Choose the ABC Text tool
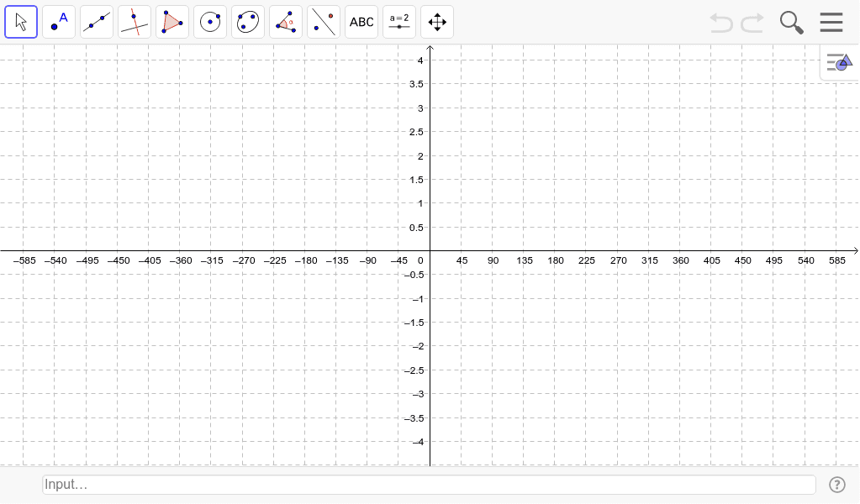 click(x=361, y=22)
